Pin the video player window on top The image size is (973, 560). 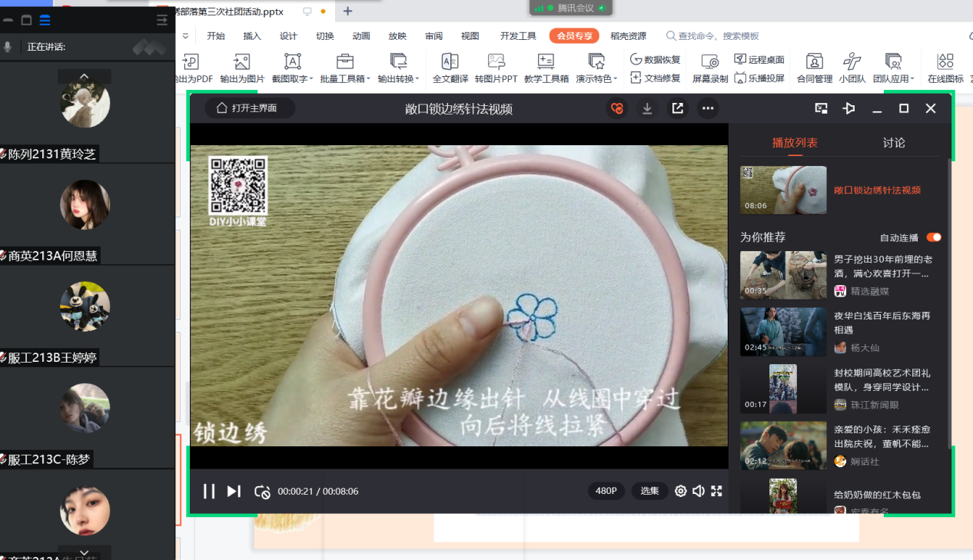coord(848,108)
